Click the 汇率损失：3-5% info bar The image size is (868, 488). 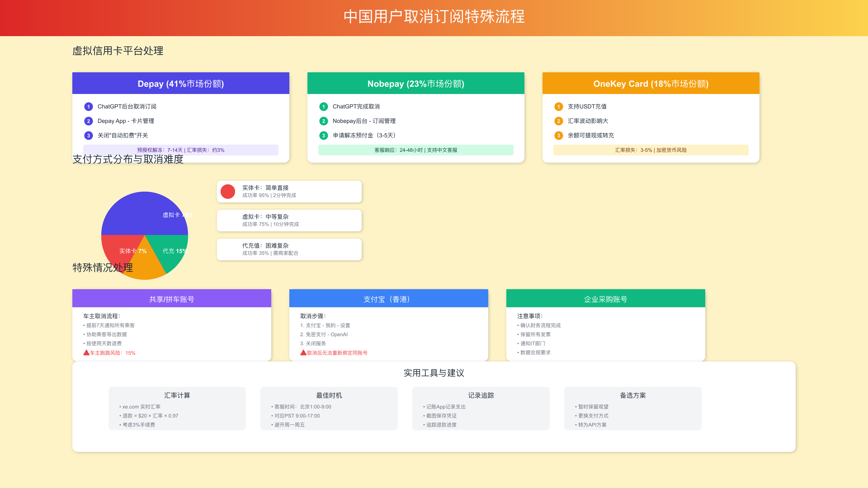coord(651,150)
